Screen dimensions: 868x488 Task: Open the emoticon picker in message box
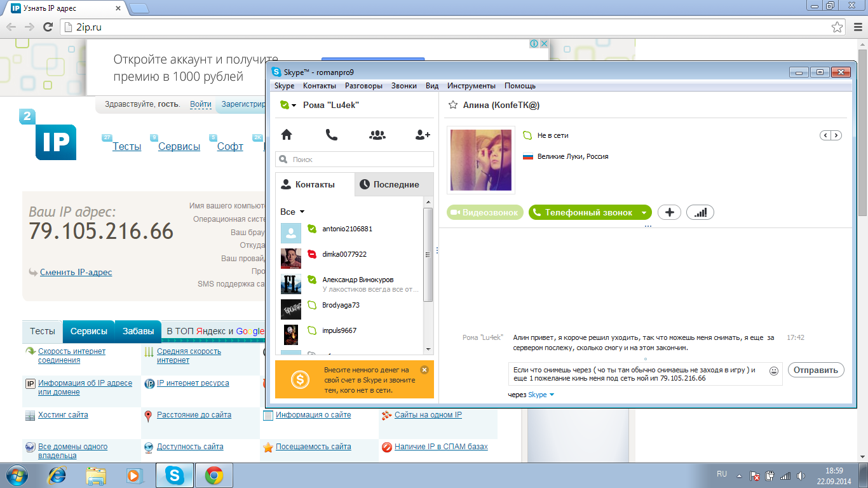point(774,371)
